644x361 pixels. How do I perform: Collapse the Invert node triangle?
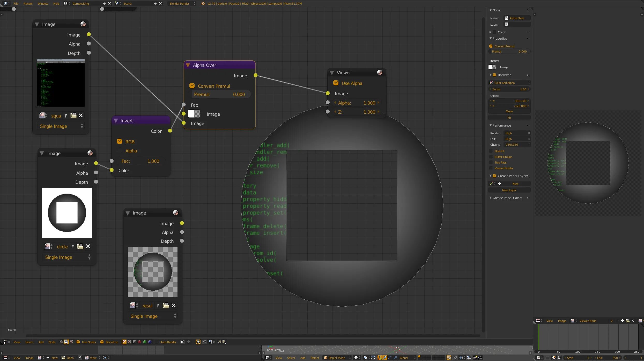click(x=116, y=121)
